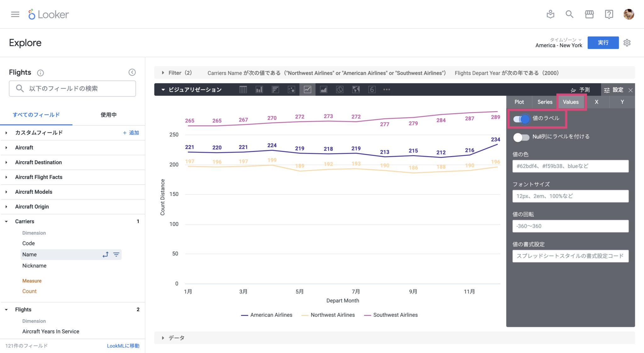Select the pie chart visualization icon
644x353 pixels.
click(x=340, y=90)
